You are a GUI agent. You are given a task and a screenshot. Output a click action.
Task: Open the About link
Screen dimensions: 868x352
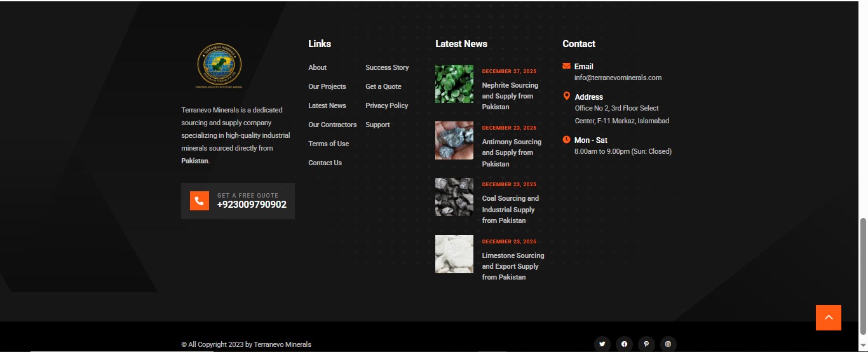coord(317,67)
